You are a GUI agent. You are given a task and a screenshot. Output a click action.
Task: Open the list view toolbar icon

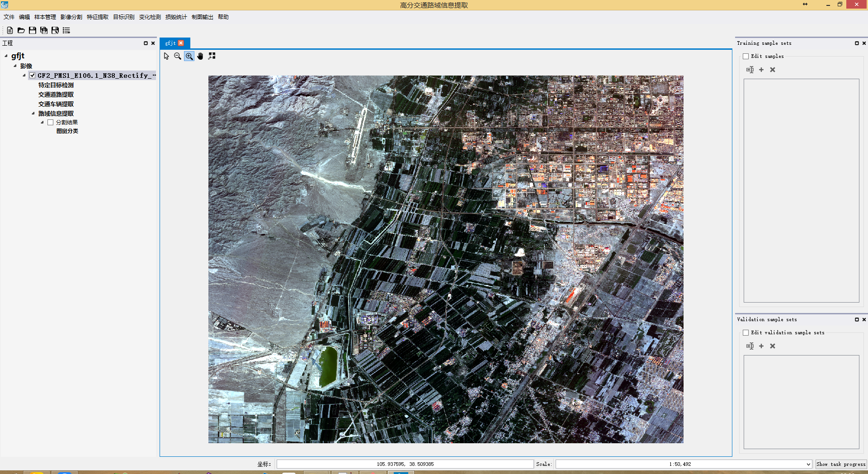(66, 30)
